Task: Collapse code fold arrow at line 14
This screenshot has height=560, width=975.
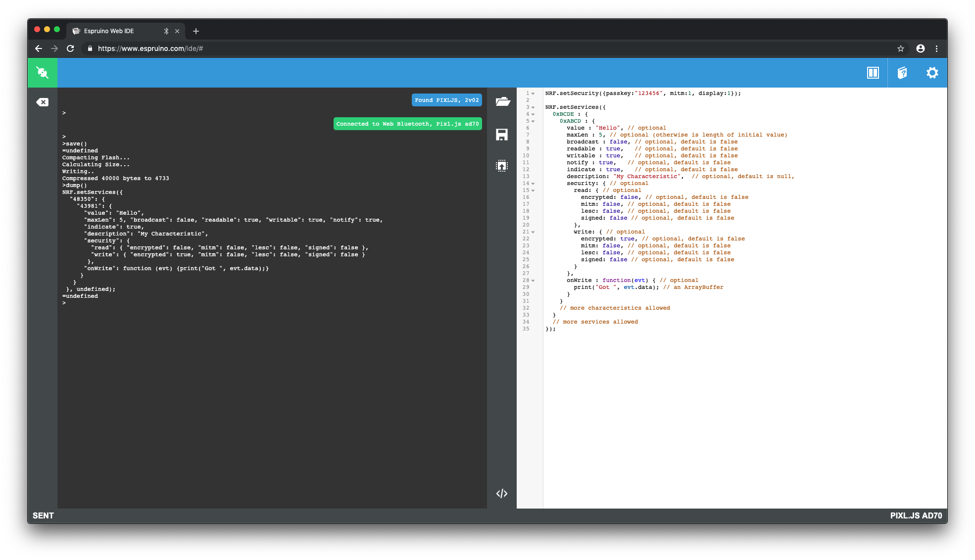Action: (533, 184)
